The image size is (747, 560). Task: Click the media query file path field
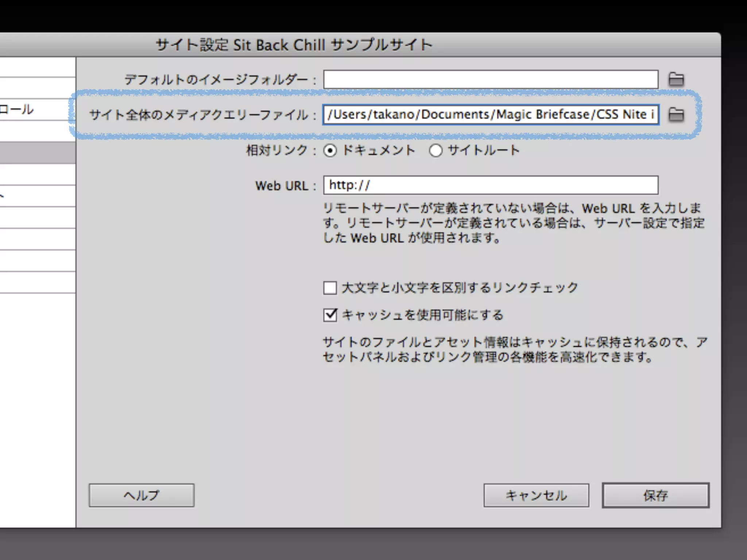coord(491,114)
